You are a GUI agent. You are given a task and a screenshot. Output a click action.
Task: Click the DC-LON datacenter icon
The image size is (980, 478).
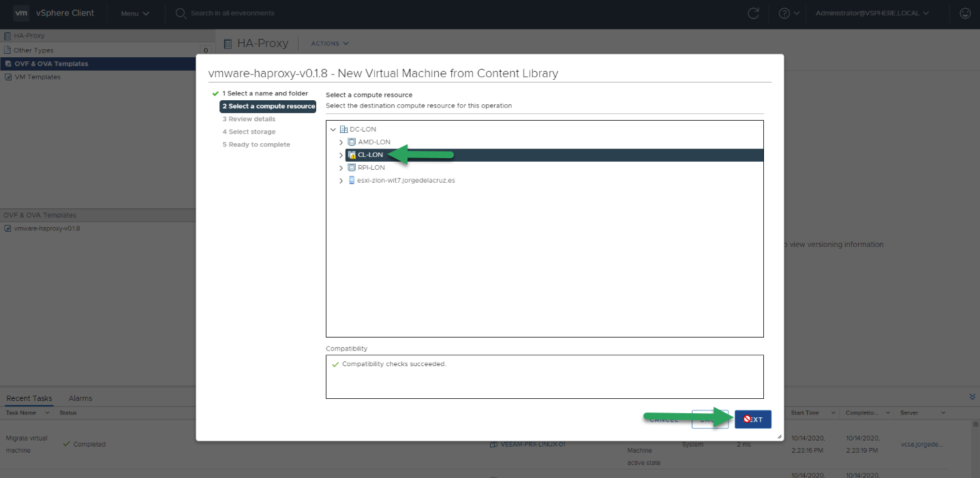pos(343,129)
